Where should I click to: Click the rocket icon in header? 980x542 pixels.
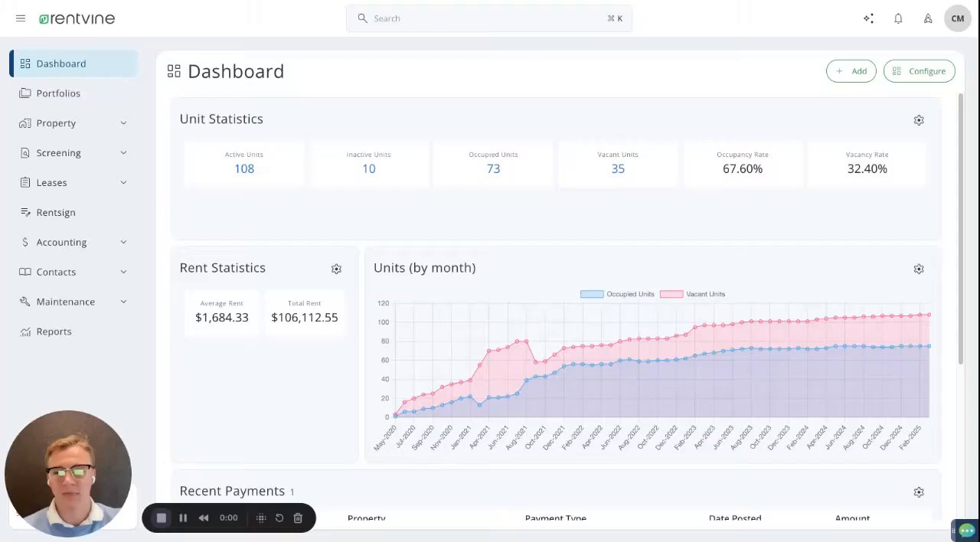[928, 18]
